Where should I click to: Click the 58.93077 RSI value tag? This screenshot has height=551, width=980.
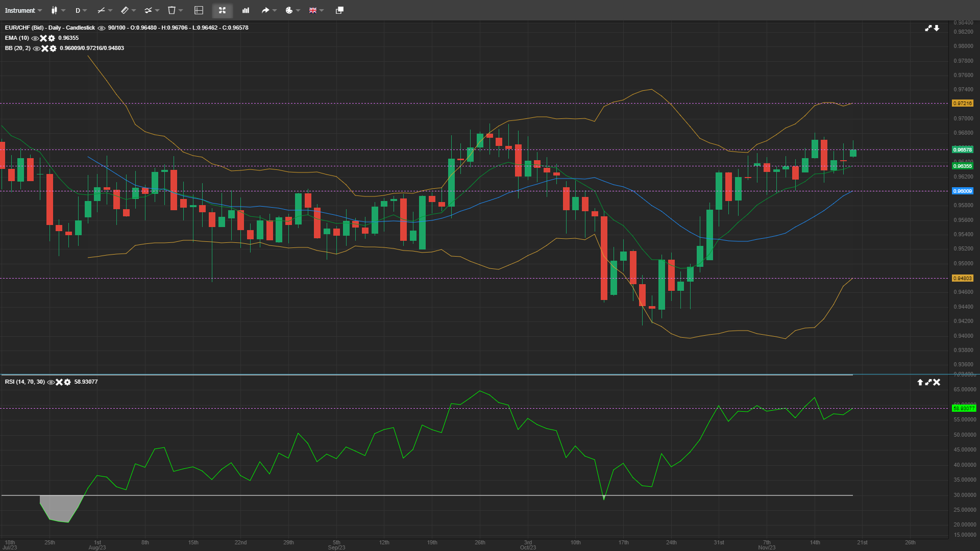point(964,408)
